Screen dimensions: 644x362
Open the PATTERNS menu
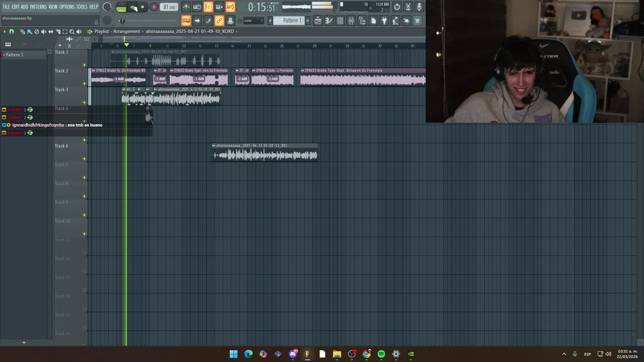38,7
